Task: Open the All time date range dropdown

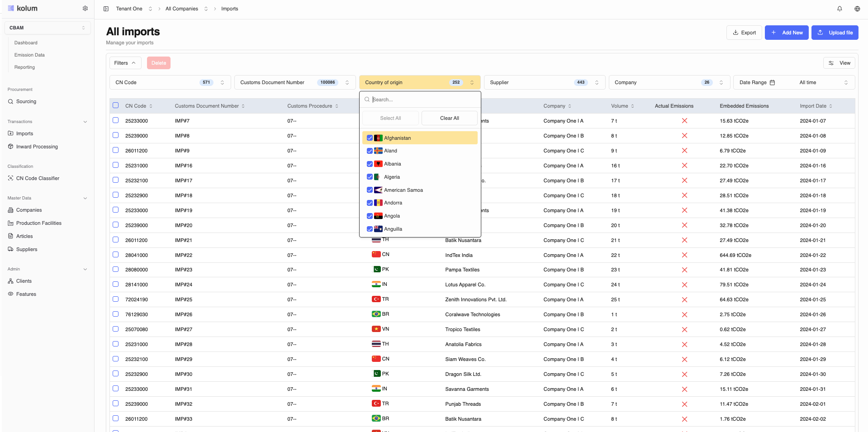Action: tap(823, 82)
